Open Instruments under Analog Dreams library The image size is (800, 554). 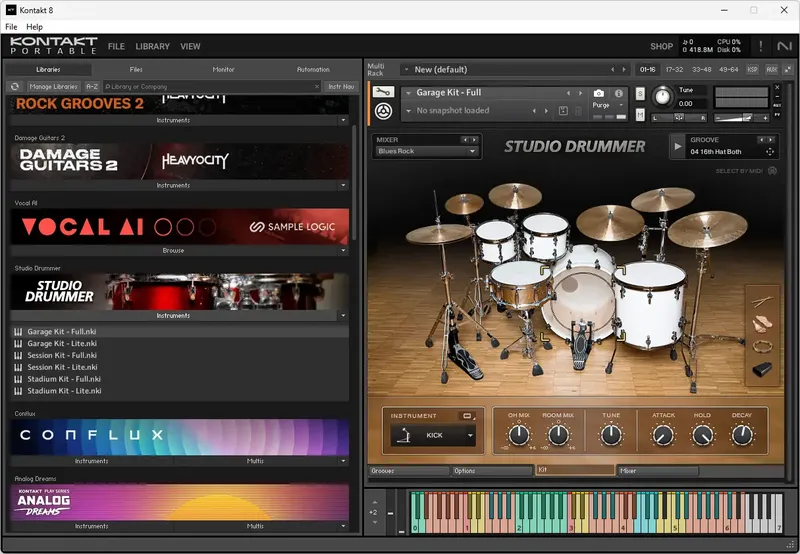[x=92, y=526]
